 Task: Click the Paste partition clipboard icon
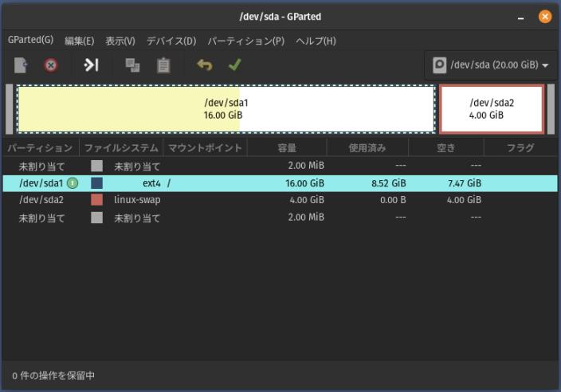point(163,65)
